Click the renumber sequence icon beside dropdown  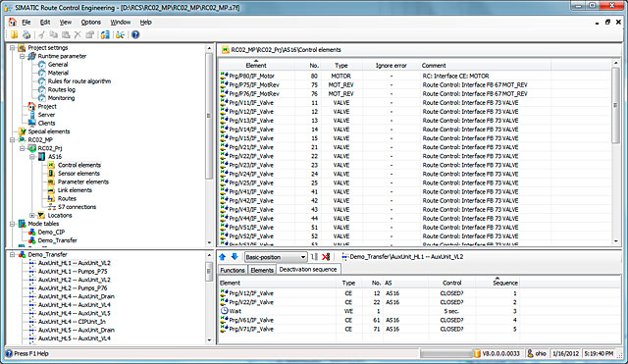pos(314,257)
